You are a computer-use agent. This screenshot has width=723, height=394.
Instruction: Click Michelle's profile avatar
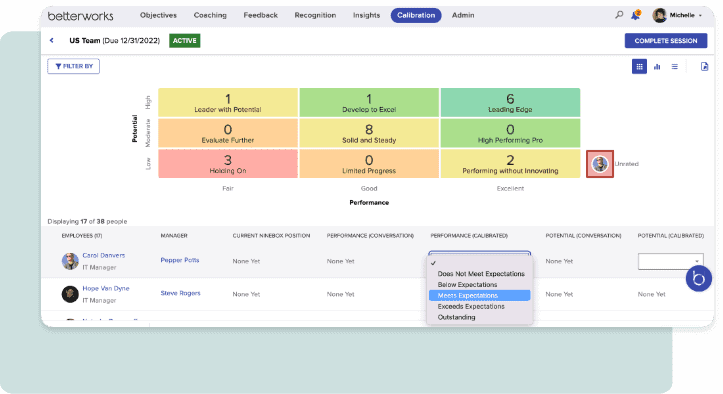659,15
